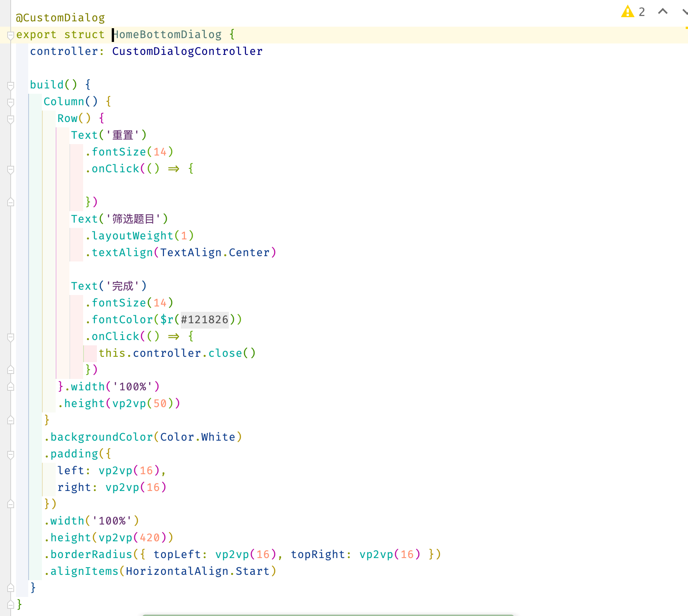Click the }.width('100%') line after Row
Screen dimensions: 688x616
pos(109,387)
